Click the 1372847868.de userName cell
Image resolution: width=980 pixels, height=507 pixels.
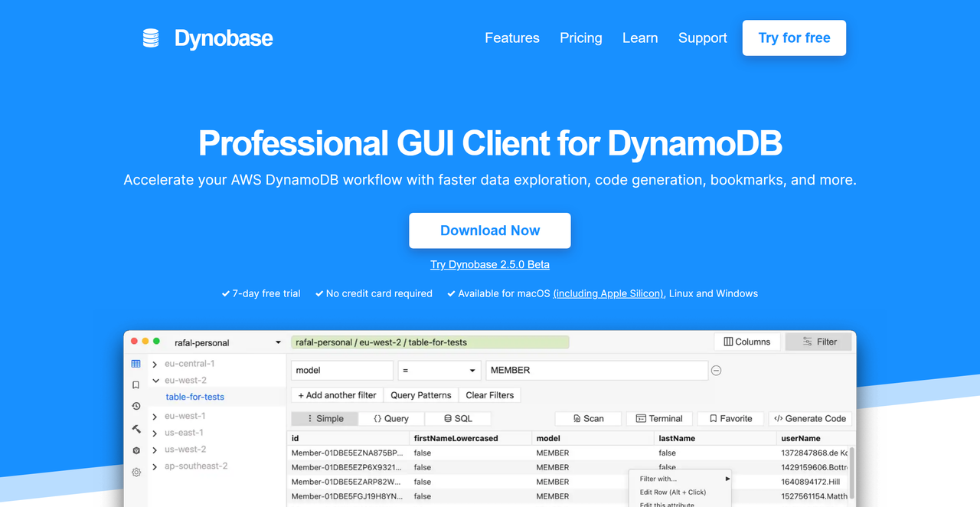point(814,453)
